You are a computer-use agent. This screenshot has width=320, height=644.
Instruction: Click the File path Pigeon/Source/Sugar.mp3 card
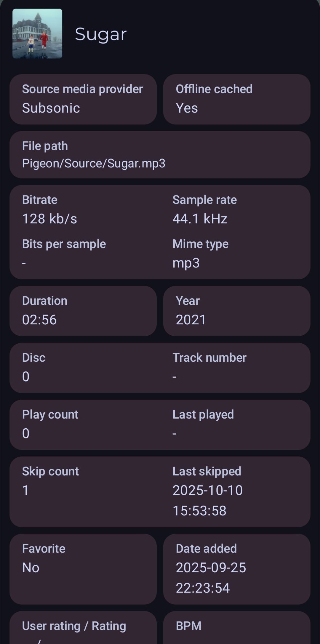[160, 155]
